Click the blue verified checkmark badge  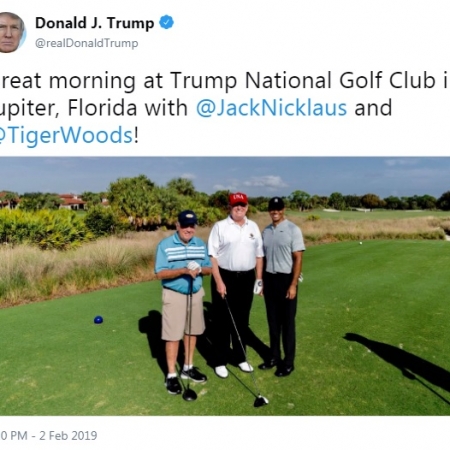(x=166, y=23)
